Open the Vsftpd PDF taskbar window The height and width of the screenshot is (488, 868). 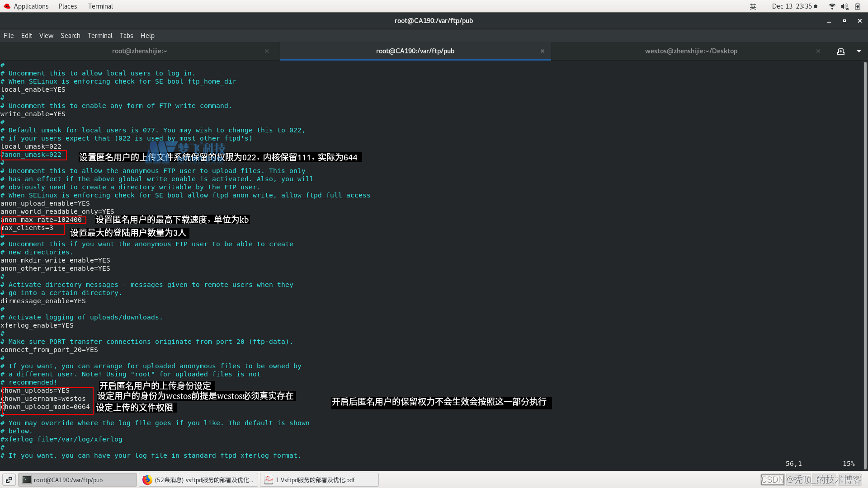click(x=319, y=480)
